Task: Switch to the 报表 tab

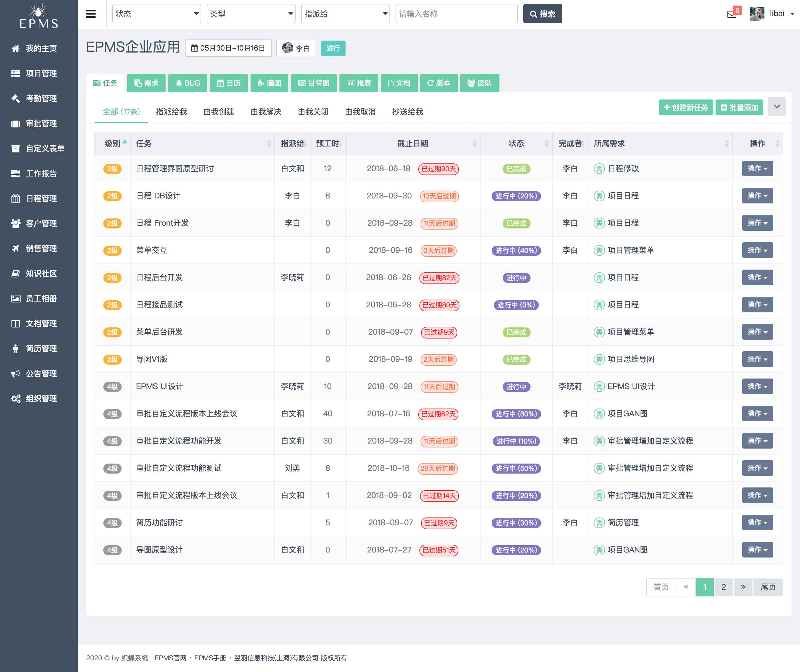Action: (359, 83)
